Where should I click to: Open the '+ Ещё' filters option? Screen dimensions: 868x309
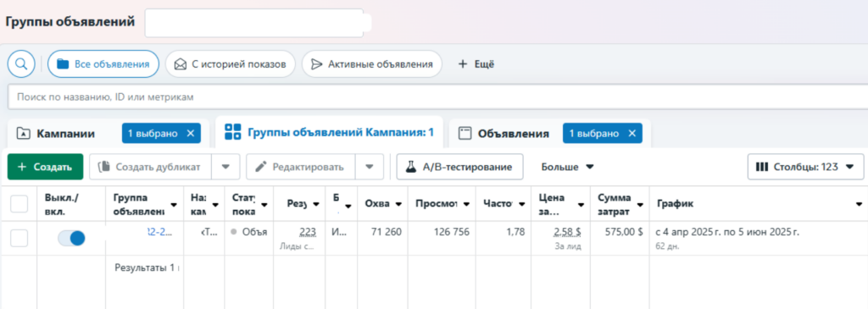(x=476, y=64)
